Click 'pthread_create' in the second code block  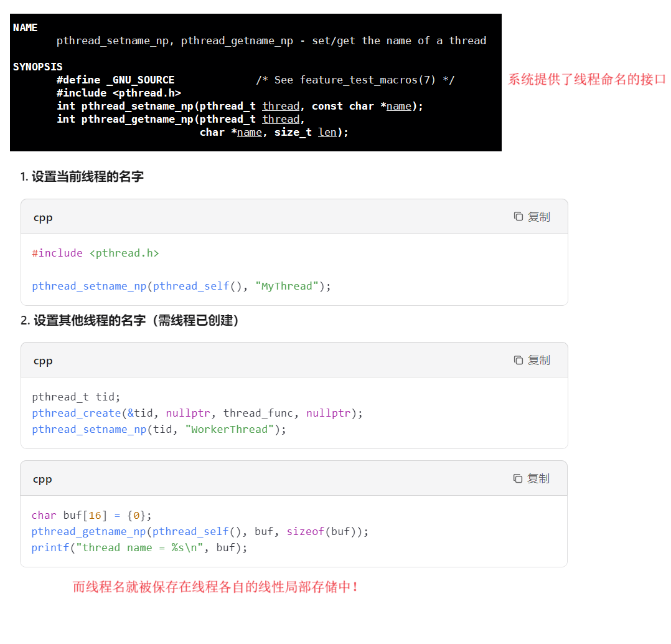76,413
